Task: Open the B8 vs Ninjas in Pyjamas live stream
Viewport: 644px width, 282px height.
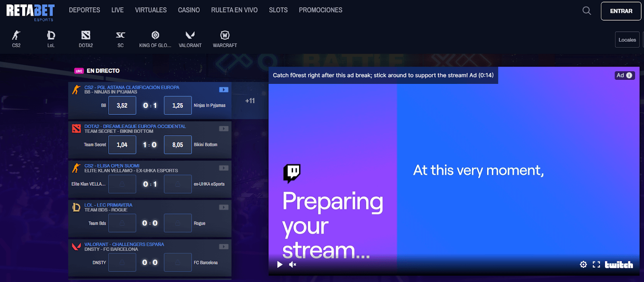Action: [224, 90]
